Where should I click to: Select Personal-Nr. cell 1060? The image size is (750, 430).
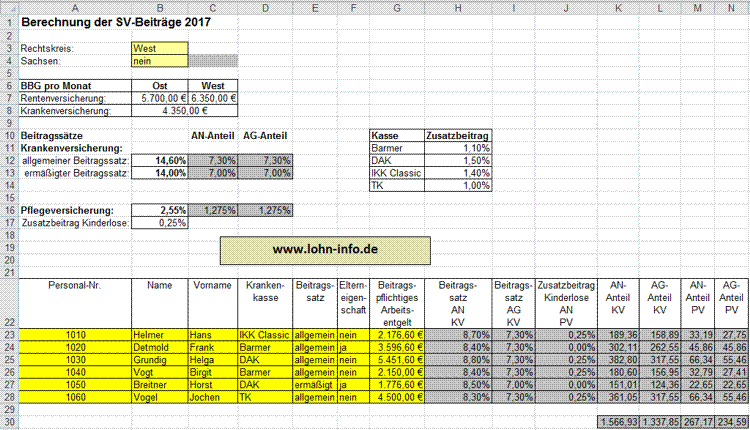click(75, 397)
